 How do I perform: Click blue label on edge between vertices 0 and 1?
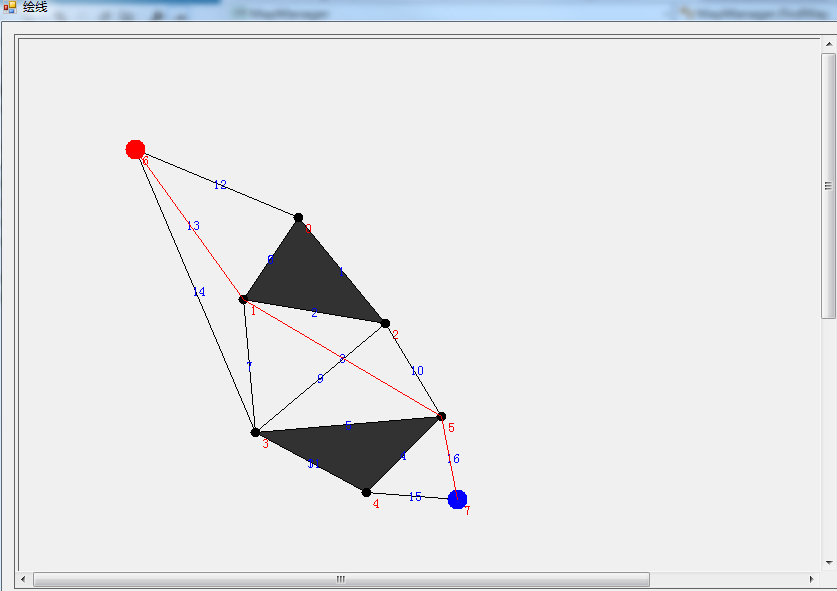click(271, 259)
